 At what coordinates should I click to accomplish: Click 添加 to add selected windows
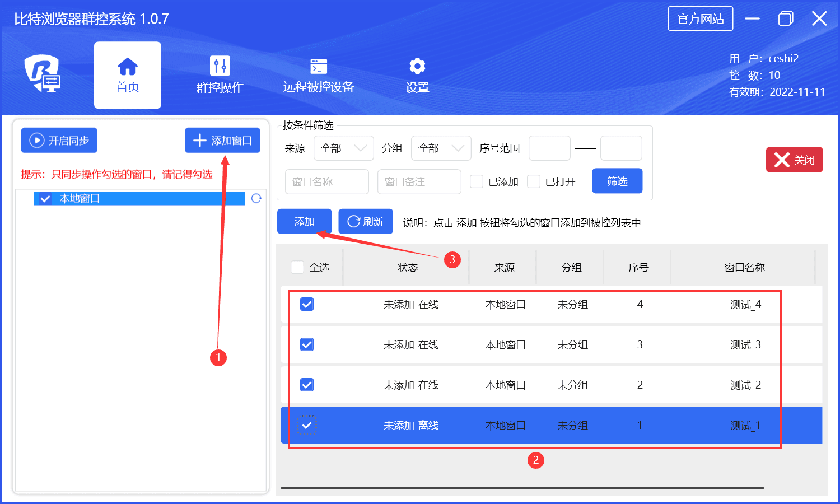tap(304, 221)
